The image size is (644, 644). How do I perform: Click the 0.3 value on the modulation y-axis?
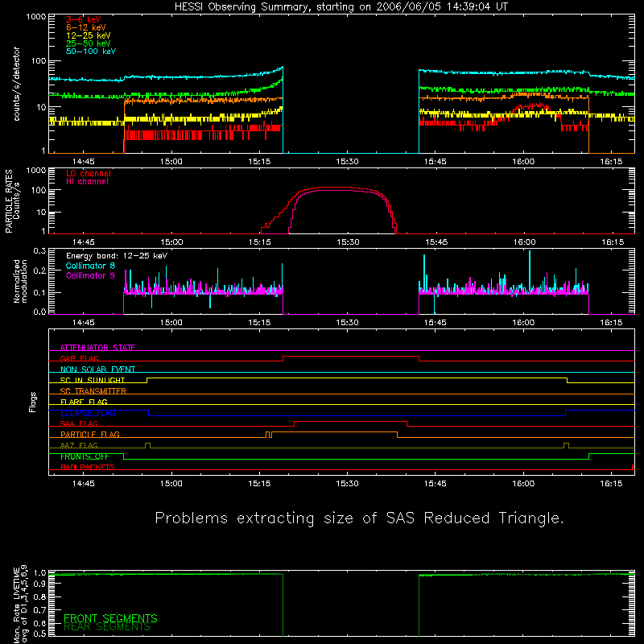point(39,250)
